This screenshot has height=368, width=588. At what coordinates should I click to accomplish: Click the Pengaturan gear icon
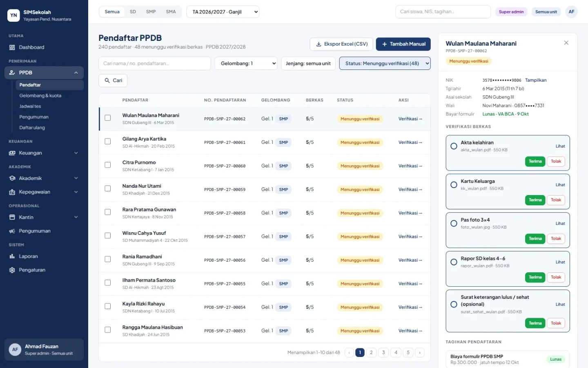click(12, 270)
